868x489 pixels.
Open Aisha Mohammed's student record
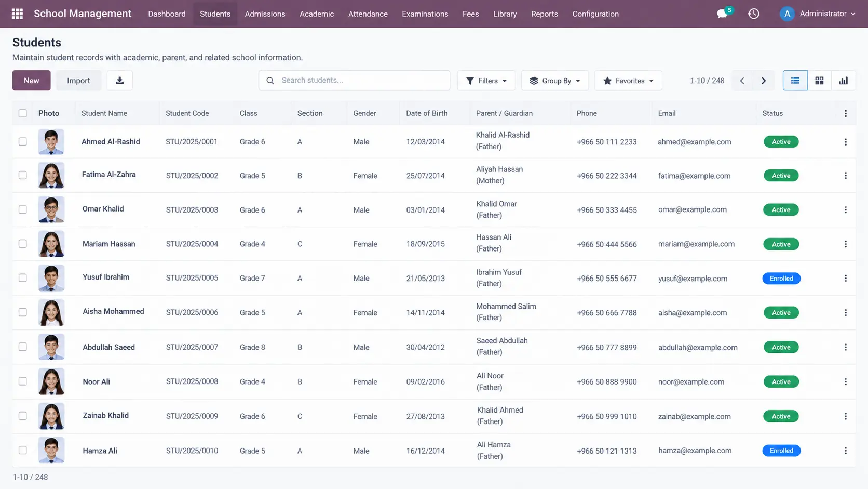(113, 311)
